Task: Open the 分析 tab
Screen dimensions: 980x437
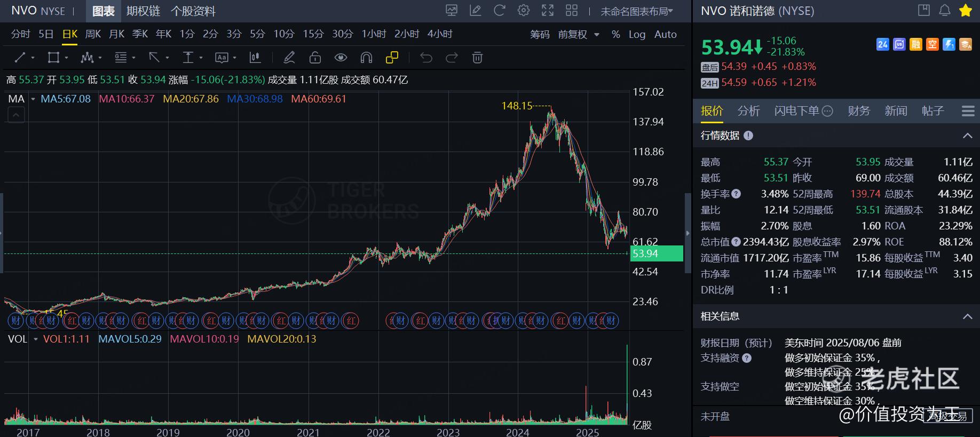Action: [x=748, y=110]
